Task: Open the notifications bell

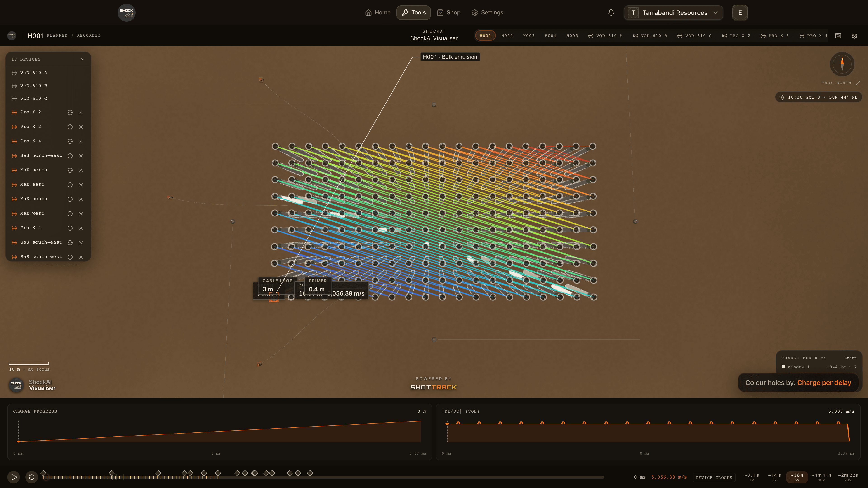Action: (x=611, y=12)
